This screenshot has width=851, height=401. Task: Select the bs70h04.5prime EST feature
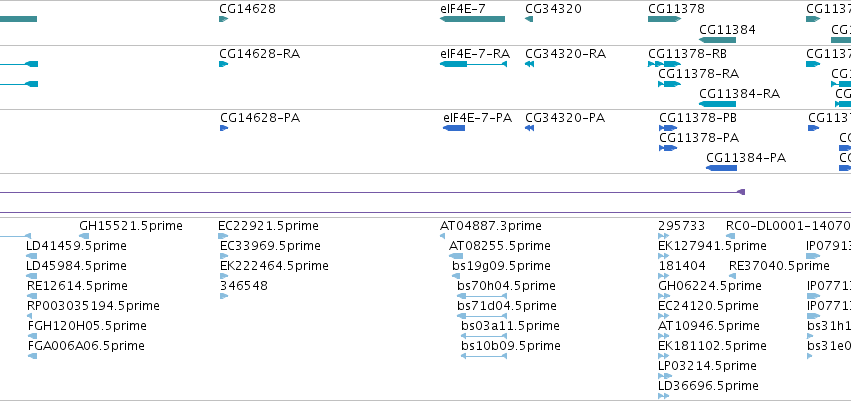482,296
